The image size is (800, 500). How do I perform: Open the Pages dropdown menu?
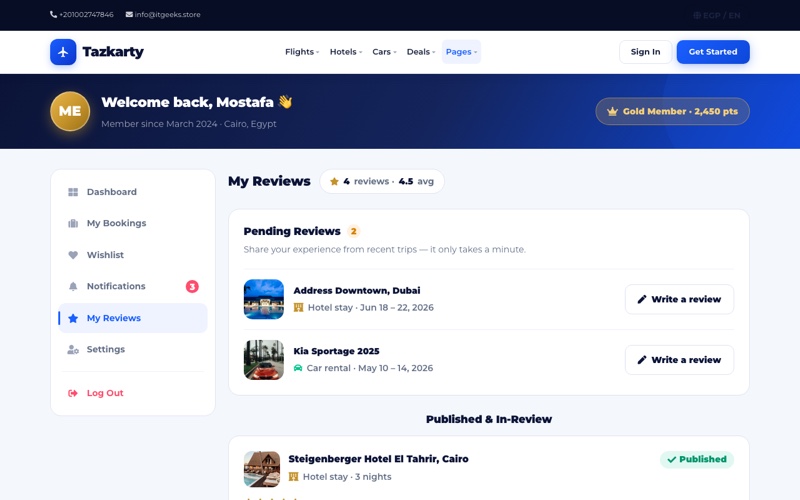(461, 52)
